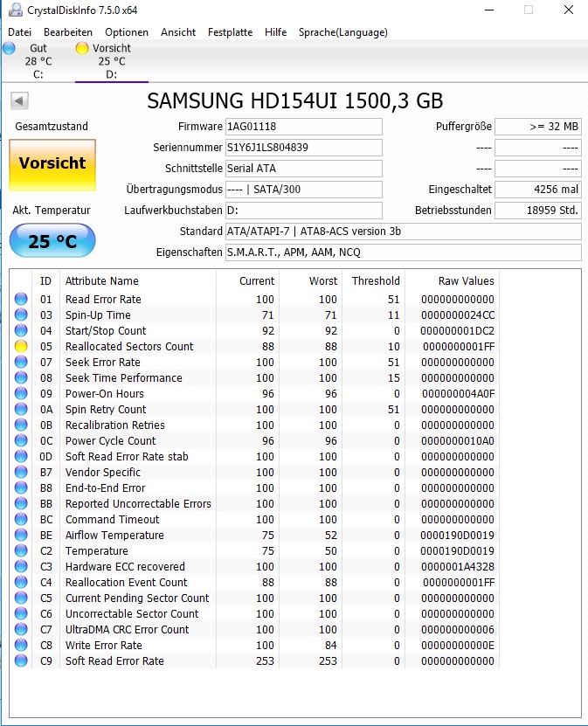Click the blue status icon for Spin-Up Time
This screenshot has width=588, height=726.
pos(21,315)
